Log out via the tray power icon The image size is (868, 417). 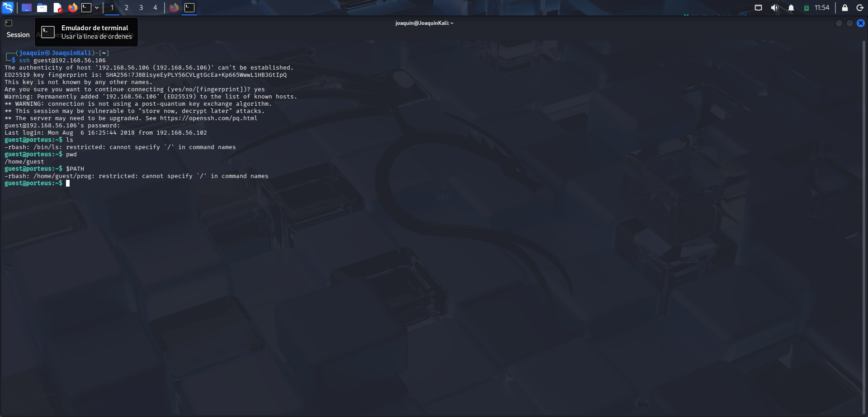pos(860,7)
